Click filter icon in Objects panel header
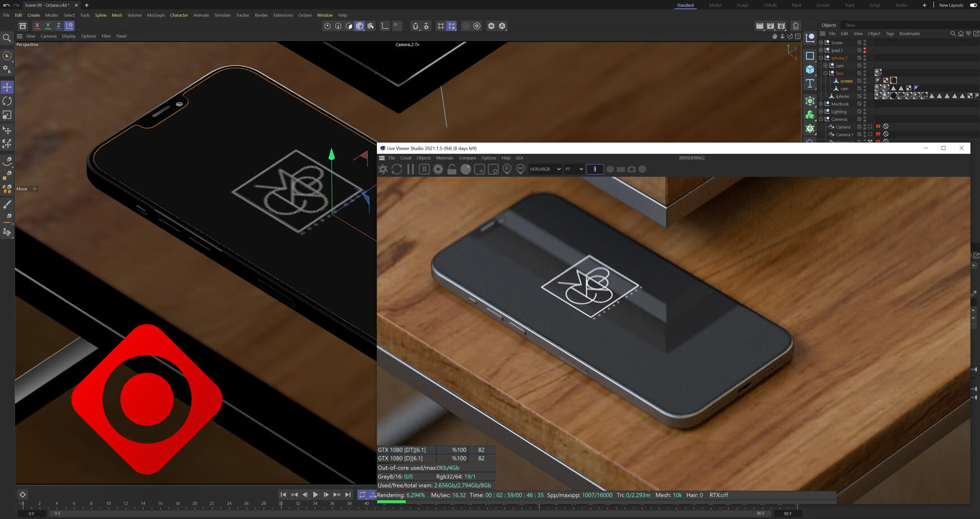 coord(968,33)
